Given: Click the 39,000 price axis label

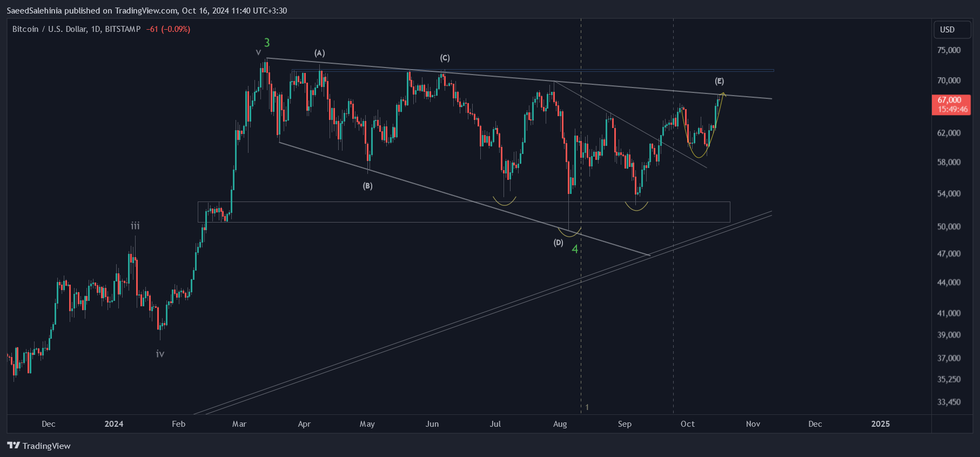Looking at the screenshot, I should [949, 335].
